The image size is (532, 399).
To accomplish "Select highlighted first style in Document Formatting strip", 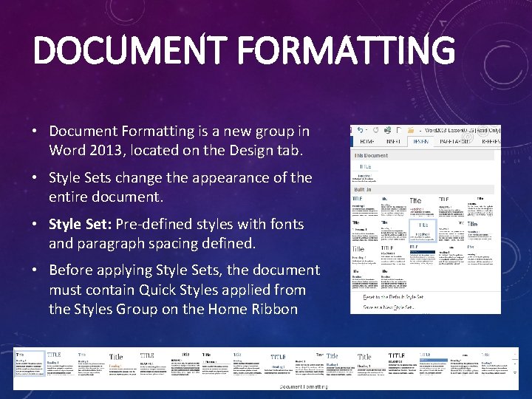I will pos(30,364).
